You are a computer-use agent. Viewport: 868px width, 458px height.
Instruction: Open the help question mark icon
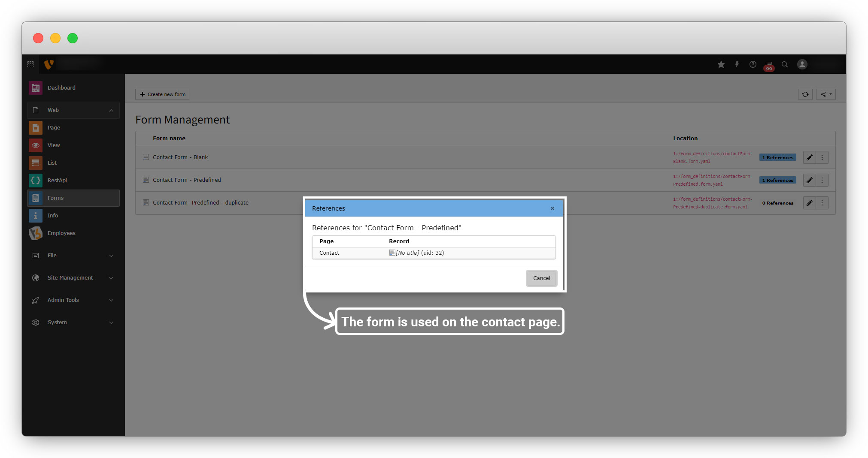coord(753,64)
